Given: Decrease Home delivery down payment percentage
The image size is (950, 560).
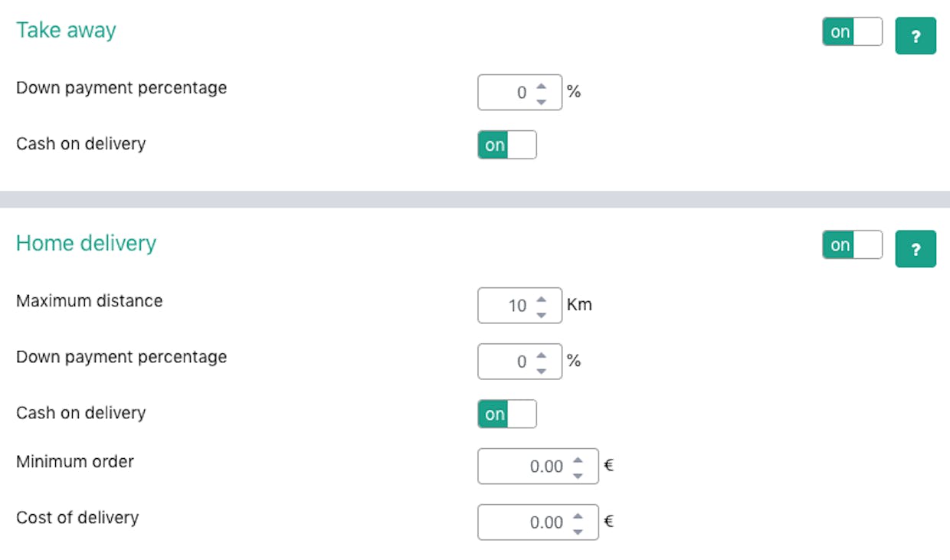Looking at the screenshot, I should [542, 370].
